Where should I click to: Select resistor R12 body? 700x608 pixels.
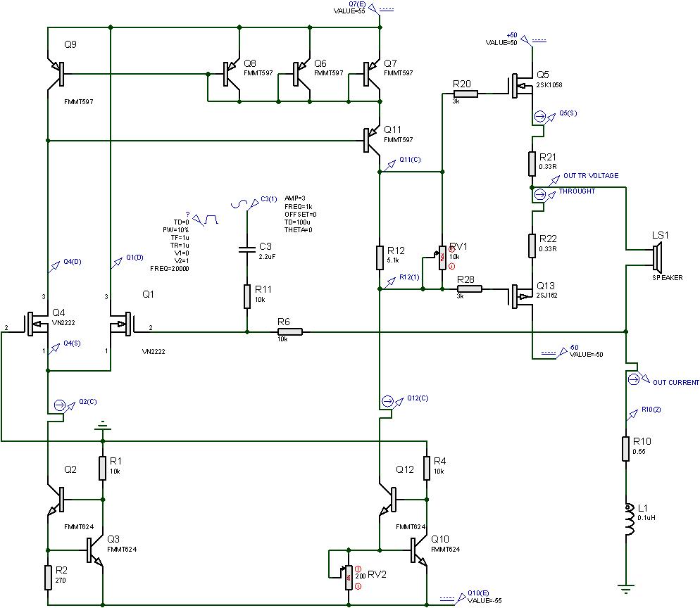[380, 258]
